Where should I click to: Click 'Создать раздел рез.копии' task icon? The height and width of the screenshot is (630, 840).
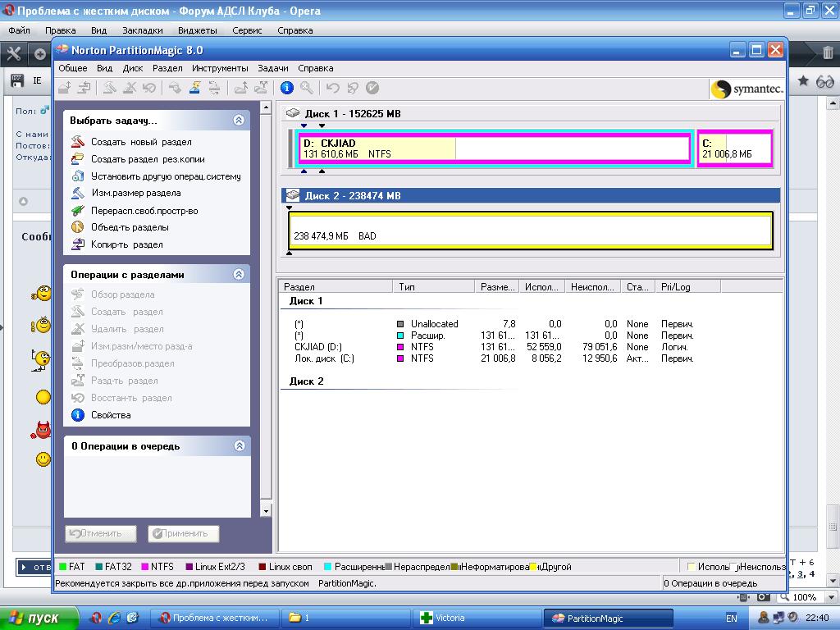77,159
